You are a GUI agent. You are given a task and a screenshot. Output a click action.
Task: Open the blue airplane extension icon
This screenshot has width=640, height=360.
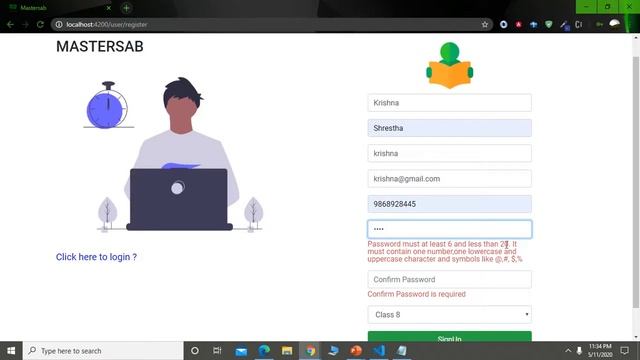(x=533, y=24)
